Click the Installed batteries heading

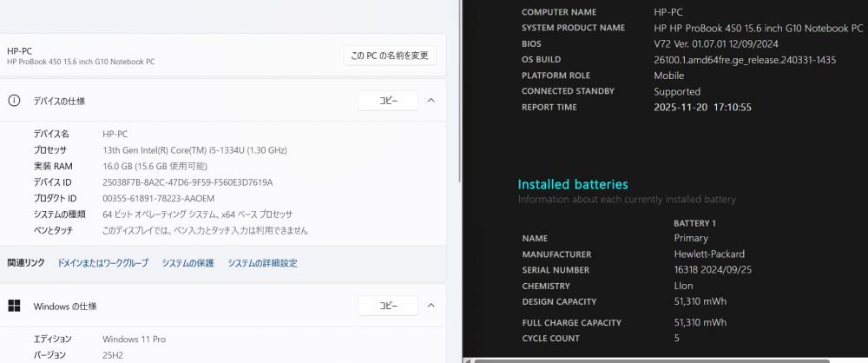[x=573, y=185]
